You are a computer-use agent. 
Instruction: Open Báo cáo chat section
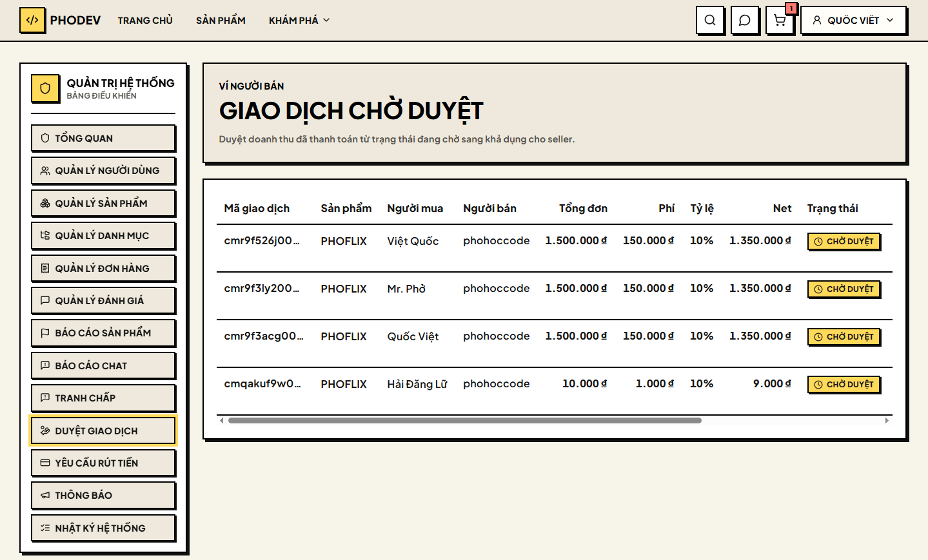[x=103, y=365]
